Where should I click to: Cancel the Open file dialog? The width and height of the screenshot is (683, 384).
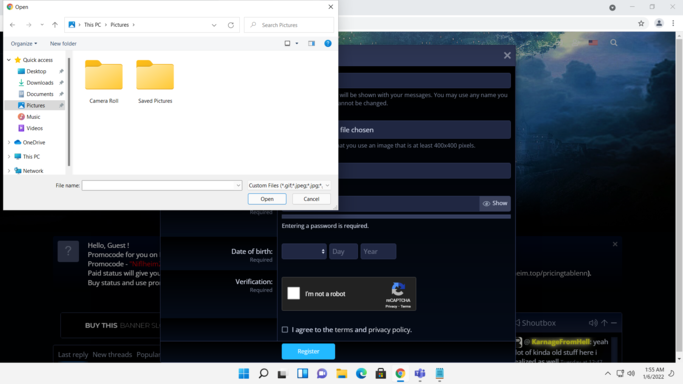pyautogui.click(x=311, y=199)
